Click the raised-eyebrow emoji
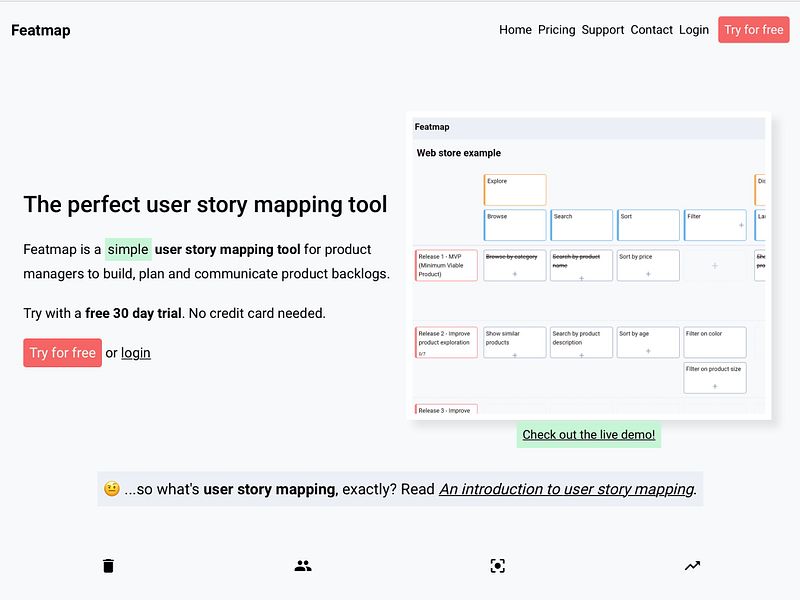The image size is (800, 600). tap(112, 489)
